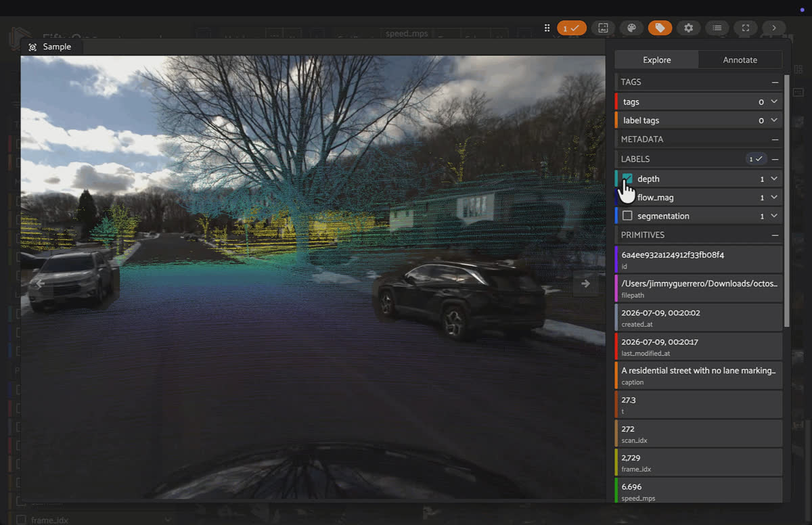
Task: Collapse the LABELS section
Action: (775, 159)
